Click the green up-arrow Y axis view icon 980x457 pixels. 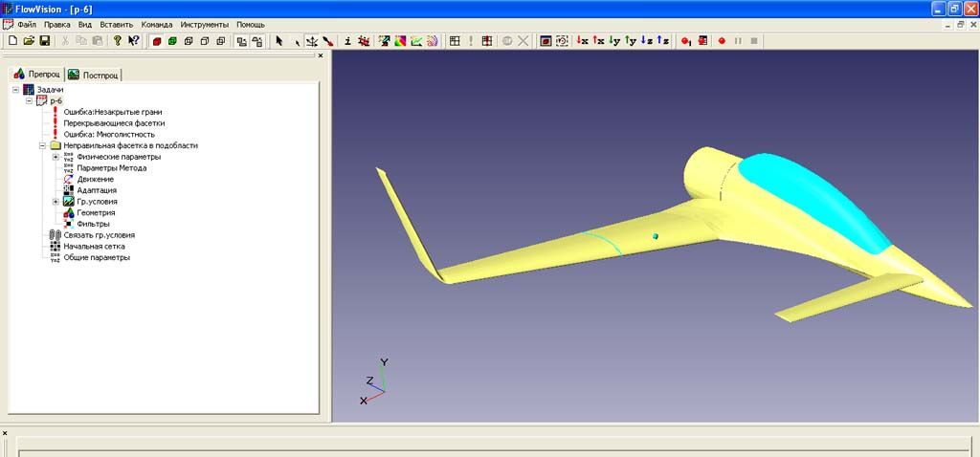tap(631, 41)
